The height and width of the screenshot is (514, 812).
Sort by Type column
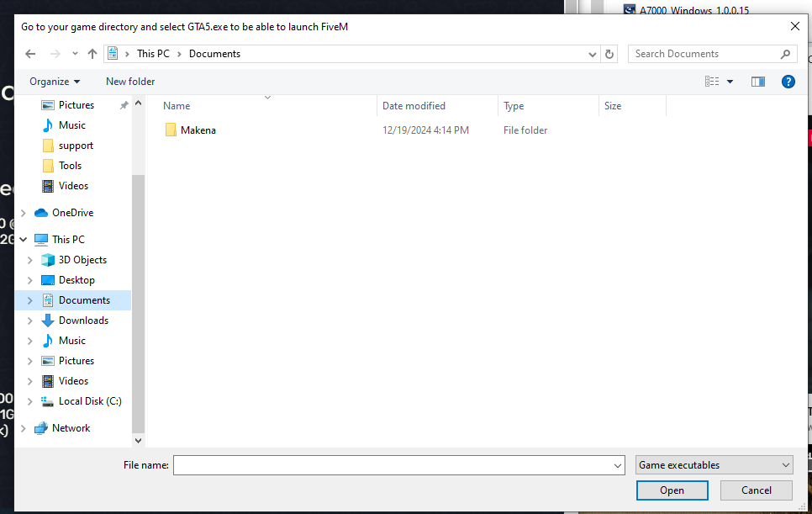[514, 106]
